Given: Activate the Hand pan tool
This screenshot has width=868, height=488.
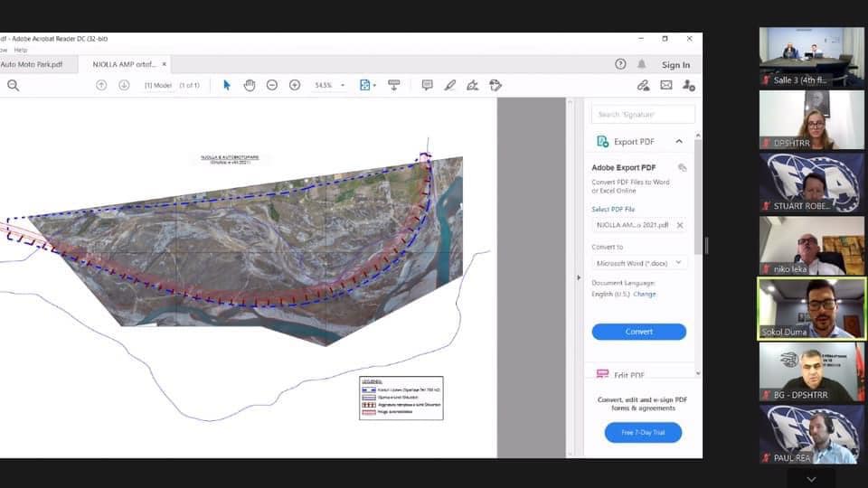Looking at the screenshot, I should click(x=250, y=85).
